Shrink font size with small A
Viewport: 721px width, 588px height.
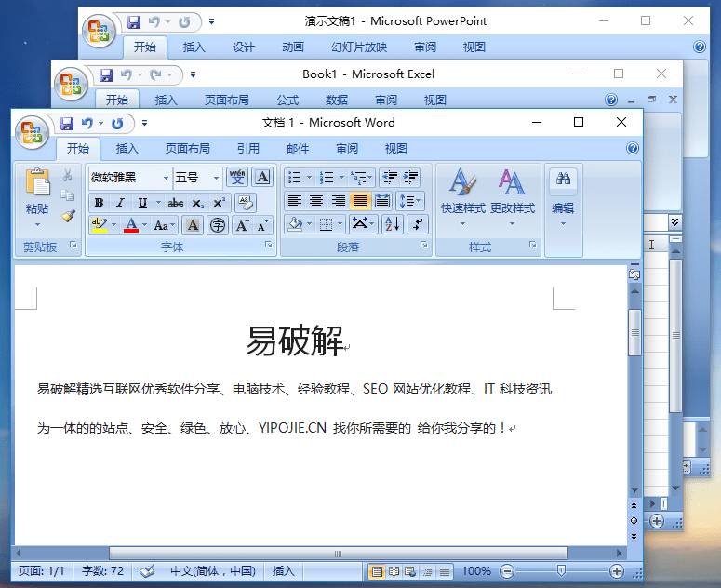point(262,225)
